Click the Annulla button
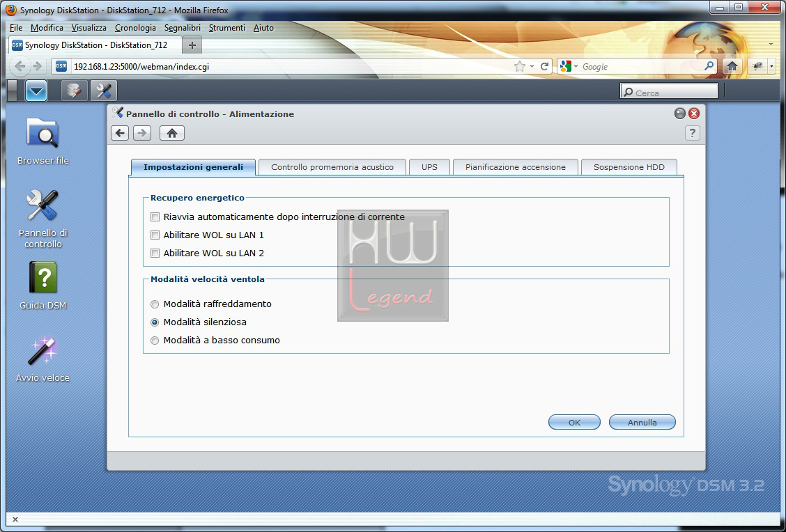 642,422
